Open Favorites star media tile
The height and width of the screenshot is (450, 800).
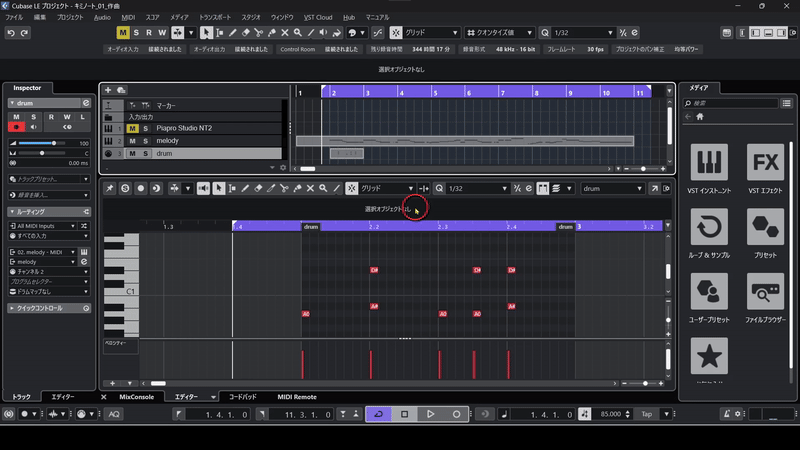click(x=709, y=356)
